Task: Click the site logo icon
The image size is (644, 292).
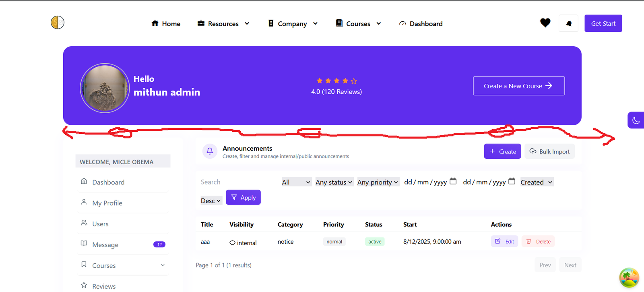Action: pos(58,22)
